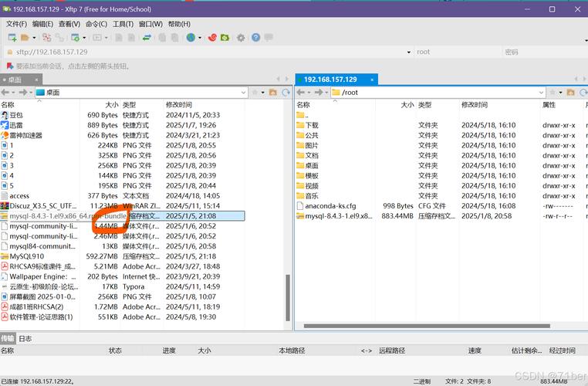This screenshot has height=386, width=588.
Task: Open the 窗口(W) menu
Action: pyautogui.click(x=150, y=24)
